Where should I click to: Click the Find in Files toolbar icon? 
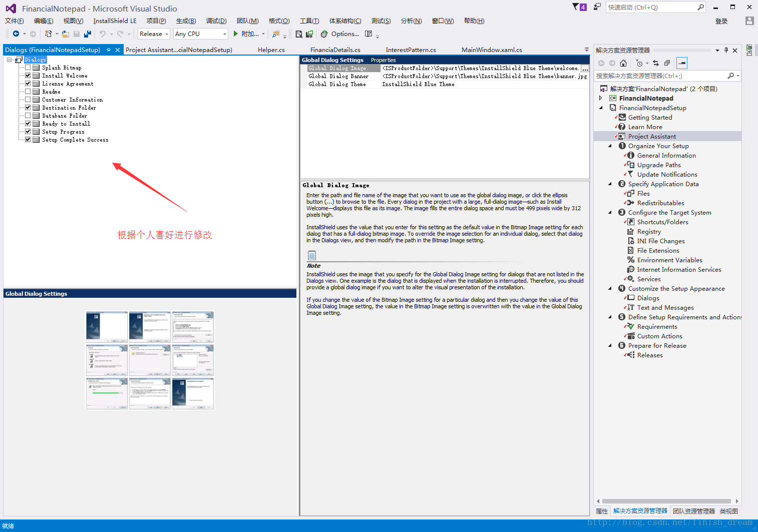pos(276,34)
